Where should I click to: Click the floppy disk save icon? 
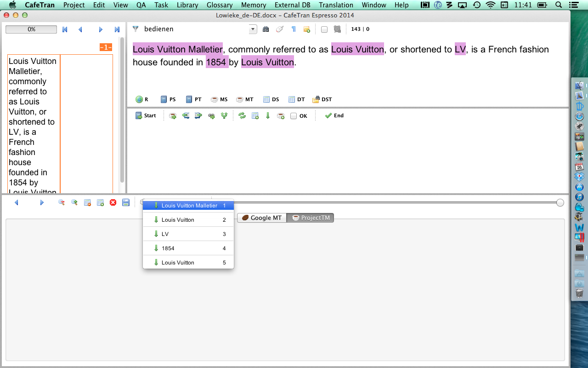click(x=126, y=202)
